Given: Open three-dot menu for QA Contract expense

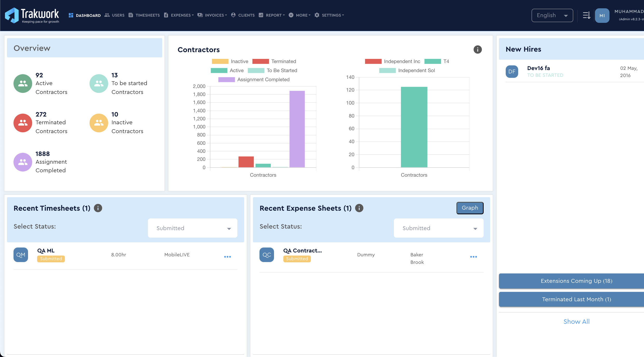Looking at the screenshot, I should pos(473,257).
